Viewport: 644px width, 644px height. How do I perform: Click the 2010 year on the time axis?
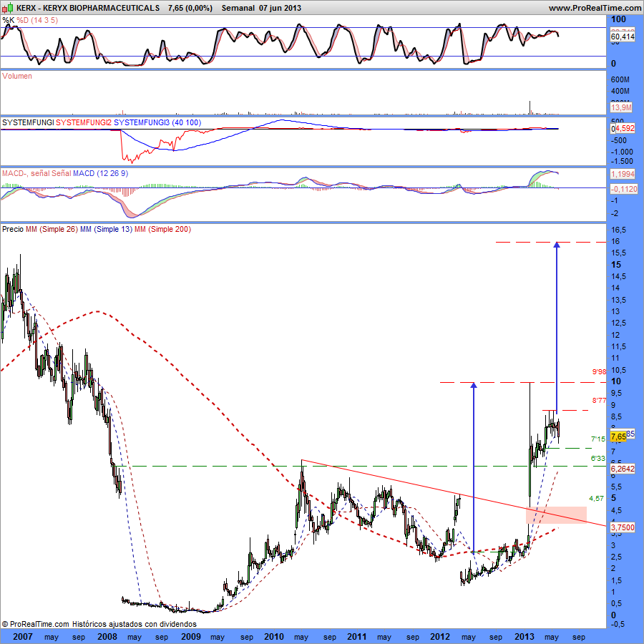(274, 637)
